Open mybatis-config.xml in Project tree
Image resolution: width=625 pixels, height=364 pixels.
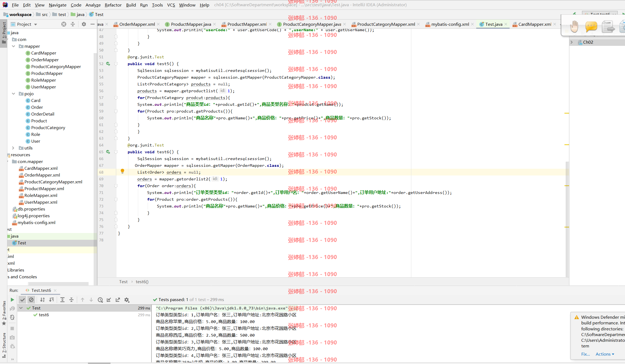pyautogui.click(x=36, y=223)
